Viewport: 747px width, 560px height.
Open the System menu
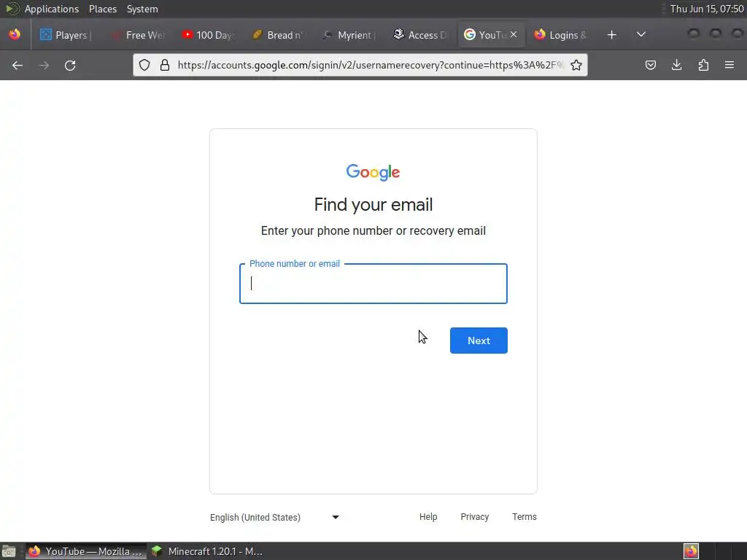click(x=142, y=9)
